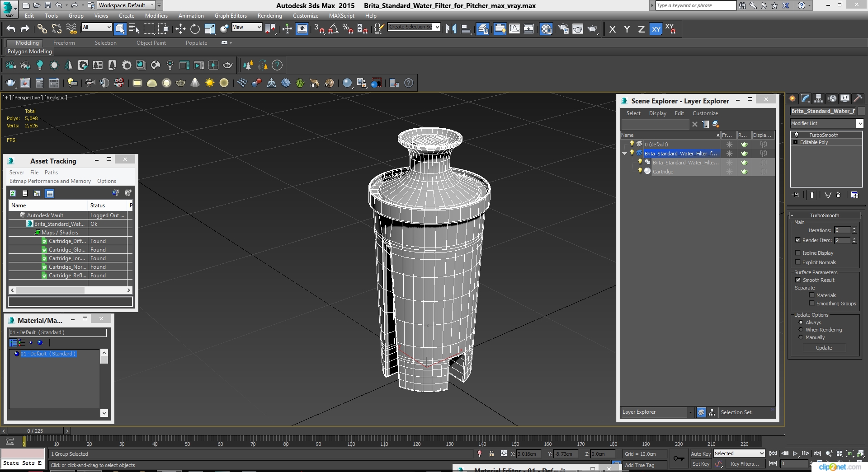Open the Mirror tool
The image size is (868, 472).
pyautogui.click(x=451, y=29)
